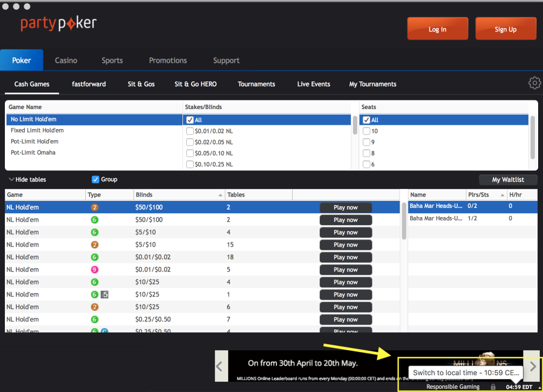Sort the list by the Blinds column
This screenshot has height=392, width=543.
[179, 194]
